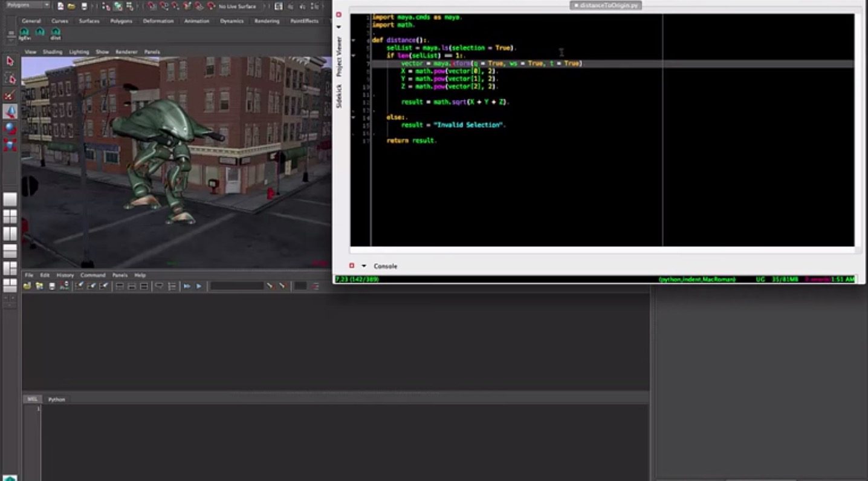Open the Polygons shelf tab
The image size is (868, 481).
(121, 21)
